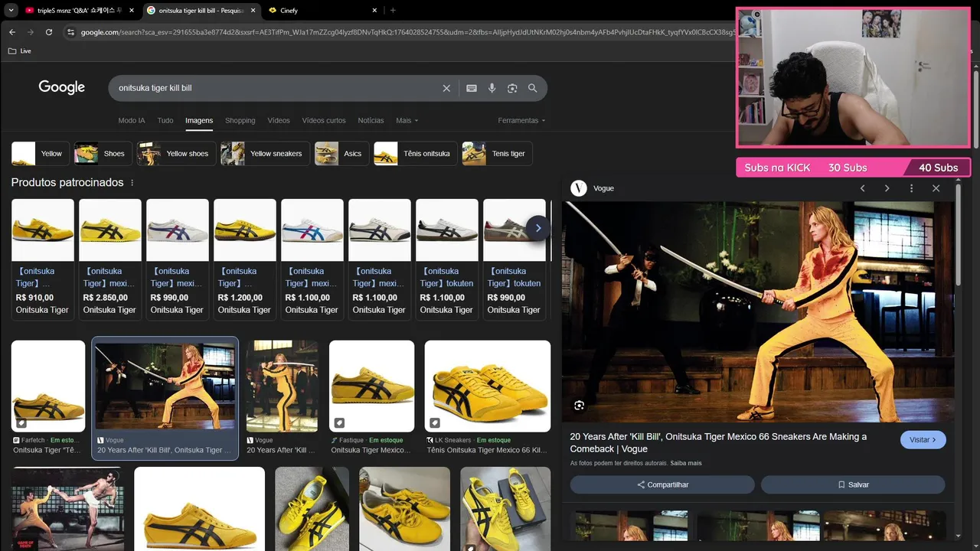Clear the search box with the X icon
Image resolution: width=980 pixels, height=551 pixels.
tap(446, 88)
